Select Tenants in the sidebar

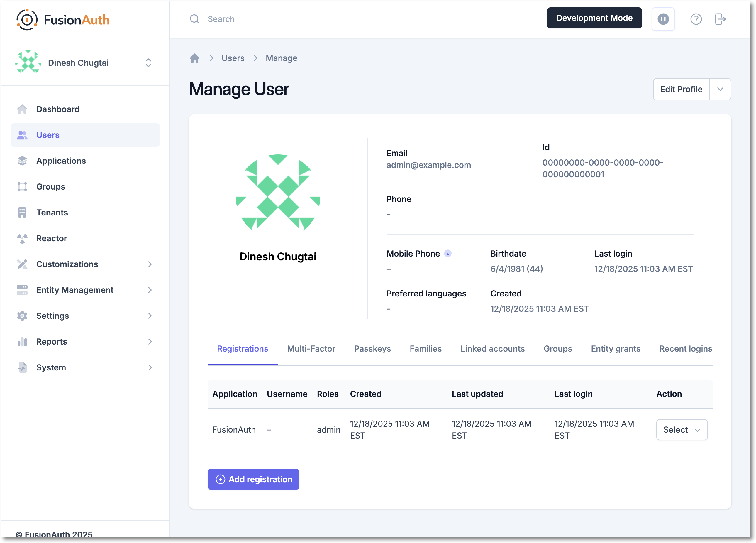tap(52, 213)
